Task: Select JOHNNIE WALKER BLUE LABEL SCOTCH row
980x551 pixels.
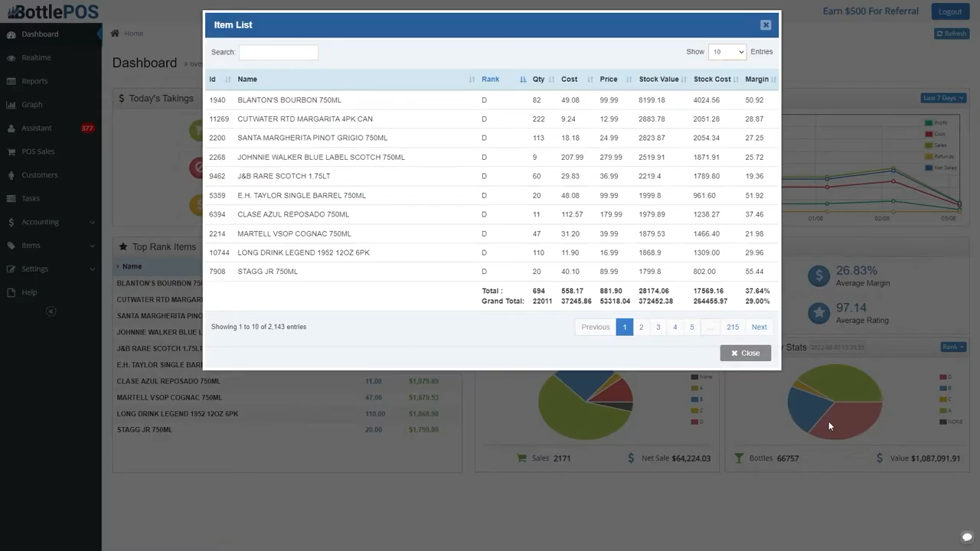Action: [492, 158]
